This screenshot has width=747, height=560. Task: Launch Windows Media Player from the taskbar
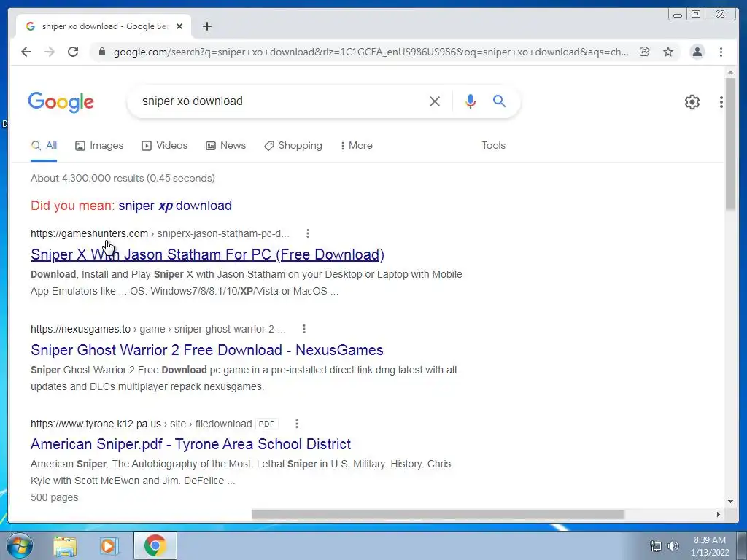click(109, 545)
